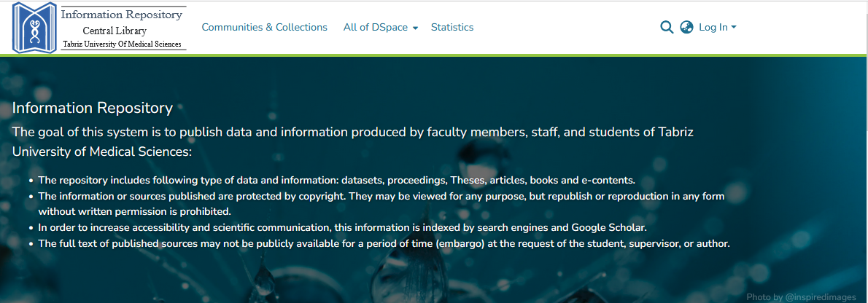This screenshot has width=868, height=303.
Task: Click the bullet about the embargo period
Action: pos(384,243)
